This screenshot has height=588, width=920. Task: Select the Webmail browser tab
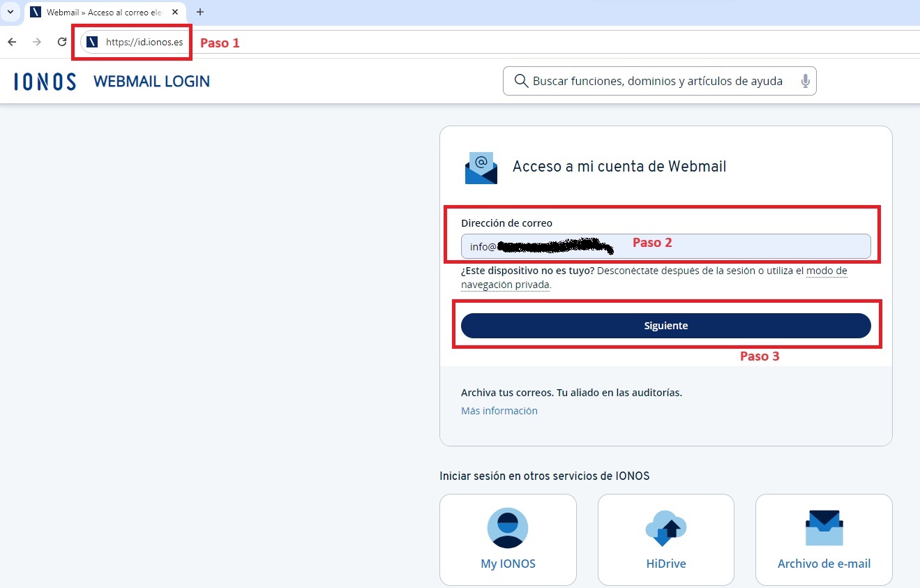pos(105,13)
